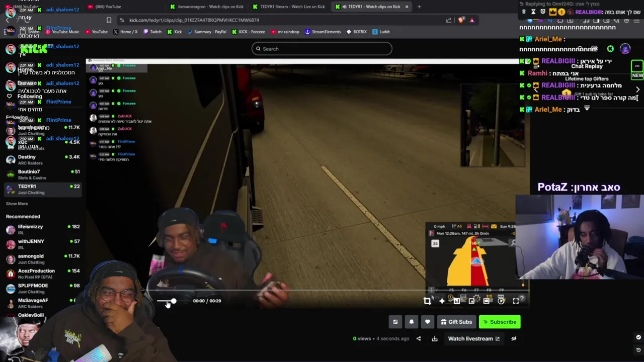This screenshot has width=644, height=362.
Task: Select TEDYR1 channel in sidebar
Action: coord(43,189)
